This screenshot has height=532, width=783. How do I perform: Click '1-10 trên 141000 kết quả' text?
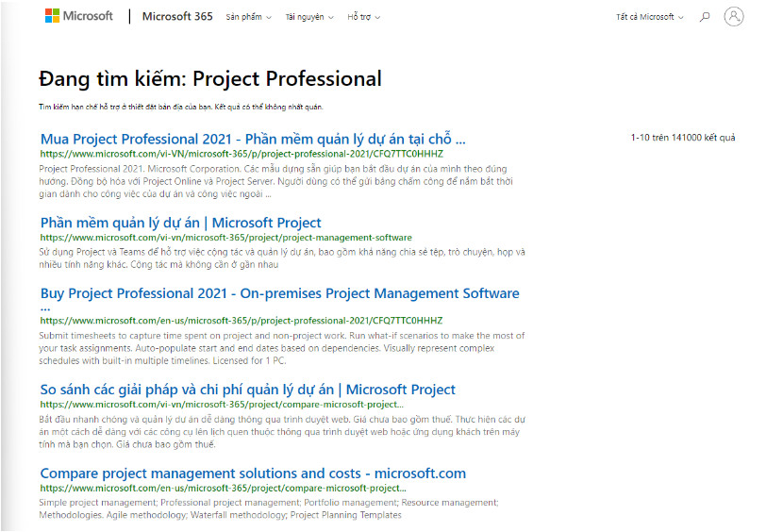683,138
